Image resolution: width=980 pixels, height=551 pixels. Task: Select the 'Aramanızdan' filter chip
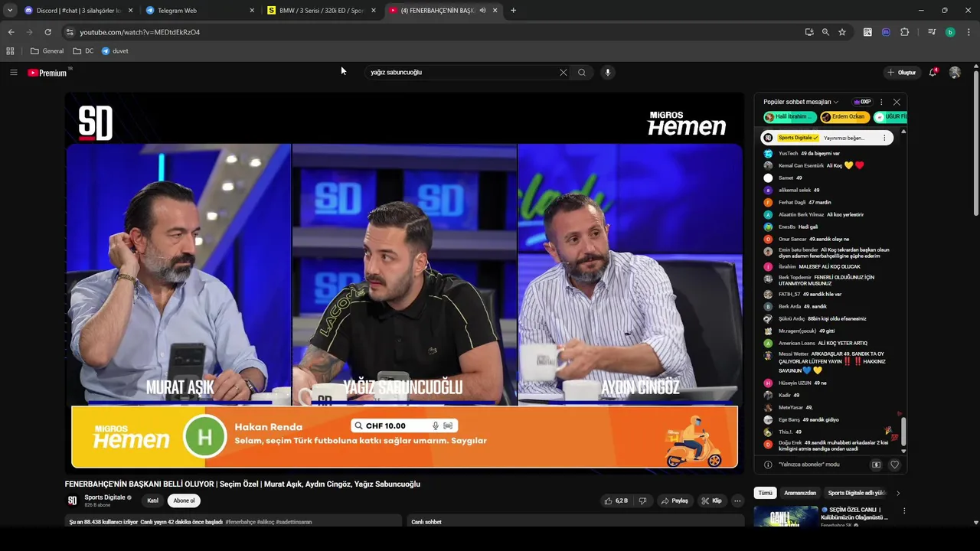(x=800, y=493)
